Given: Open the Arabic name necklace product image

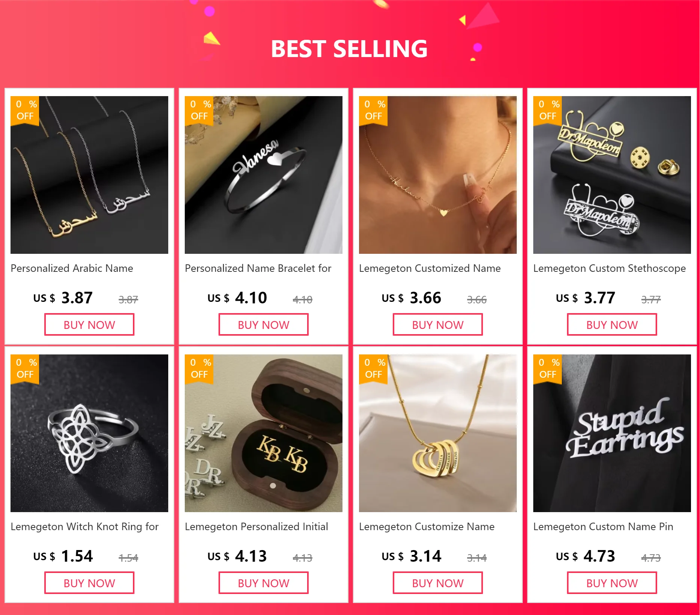Looking at the screenshot, I should (89, 175).
